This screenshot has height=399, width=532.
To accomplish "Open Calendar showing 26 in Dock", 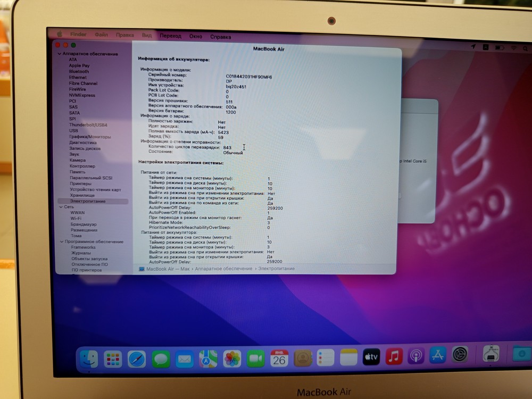I will 279,358.
